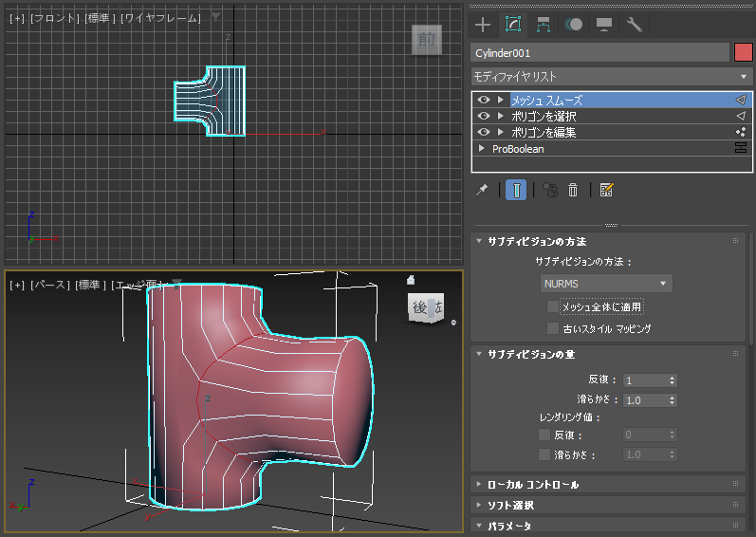Toggle eye visibility of ポリゴンを編集 modifier
The width and height of the screenshot is (756, 537).
click(484, 132)
